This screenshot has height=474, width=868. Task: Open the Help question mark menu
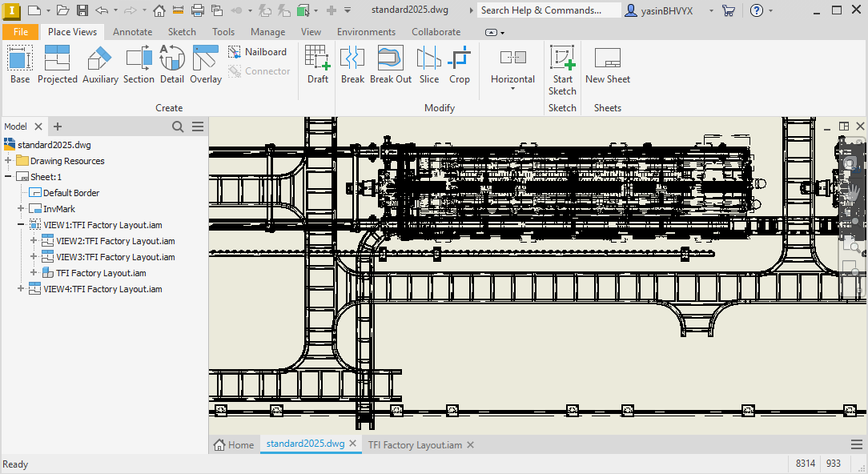(757, 10)
